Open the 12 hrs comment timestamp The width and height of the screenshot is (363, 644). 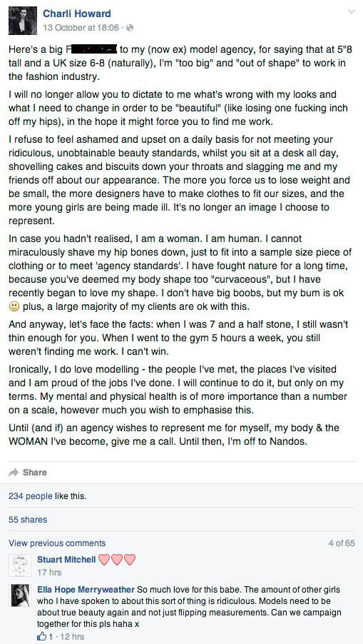(72, 637)
